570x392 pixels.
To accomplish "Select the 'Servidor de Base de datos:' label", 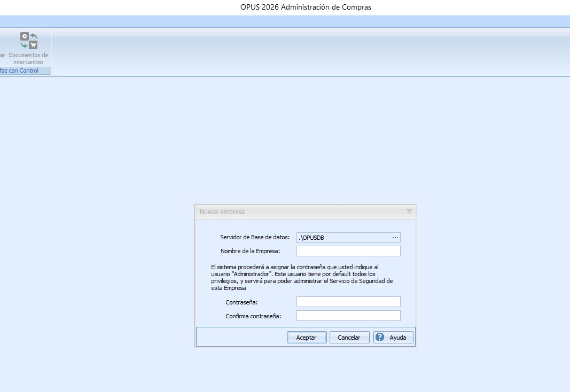I will [255, 237].
